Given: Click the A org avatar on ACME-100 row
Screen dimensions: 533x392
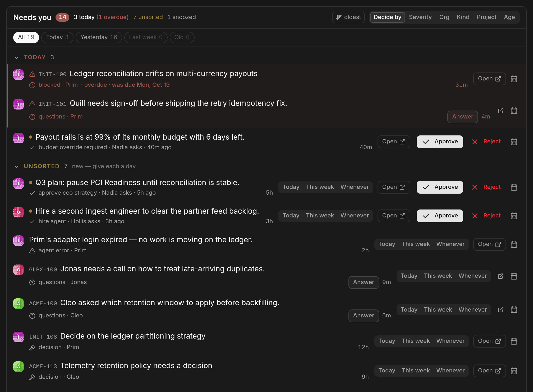Looking at the screenshot, I should pyautogui.click(x=19, y=304).
